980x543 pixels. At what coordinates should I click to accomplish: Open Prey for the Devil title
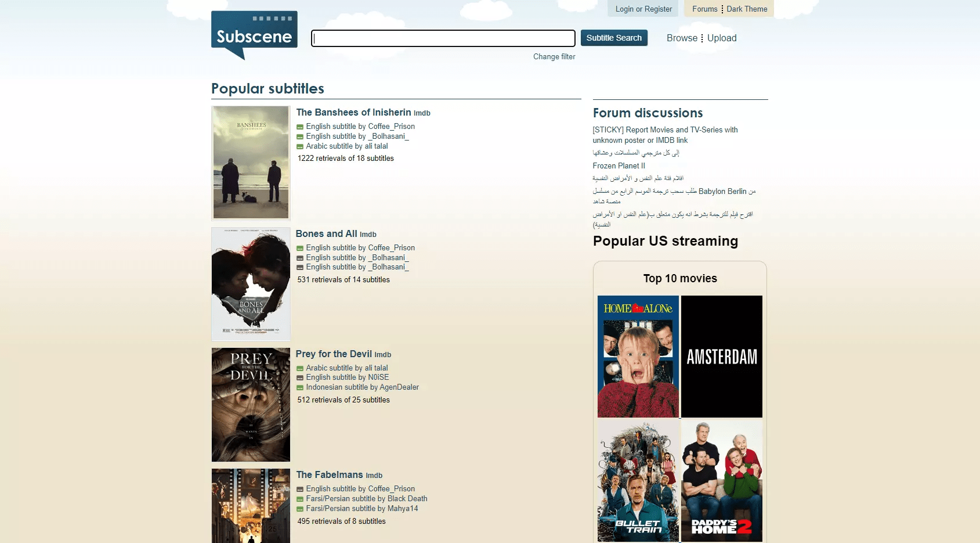[x=334, y=354]
